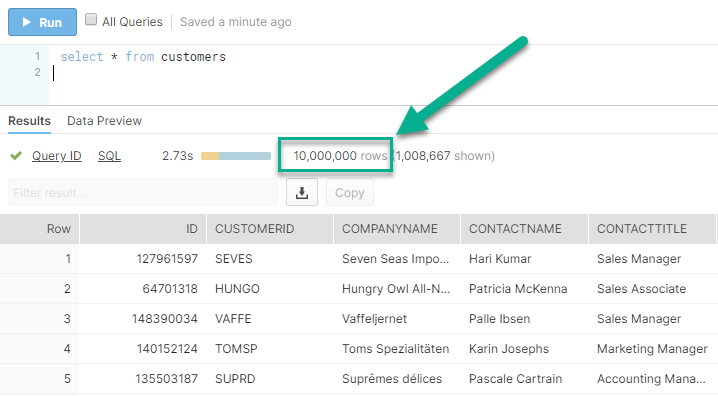The image size is (718, 396).
Task: Select the cell with ID 127961597
Action: tap(143, 259)
